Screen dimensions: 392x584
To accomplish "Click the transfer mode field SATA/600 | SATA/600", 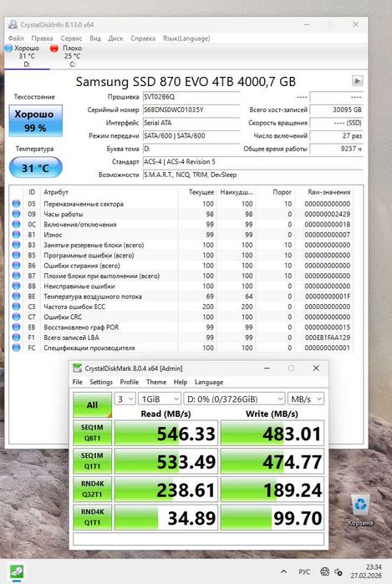I will (191, 136).
